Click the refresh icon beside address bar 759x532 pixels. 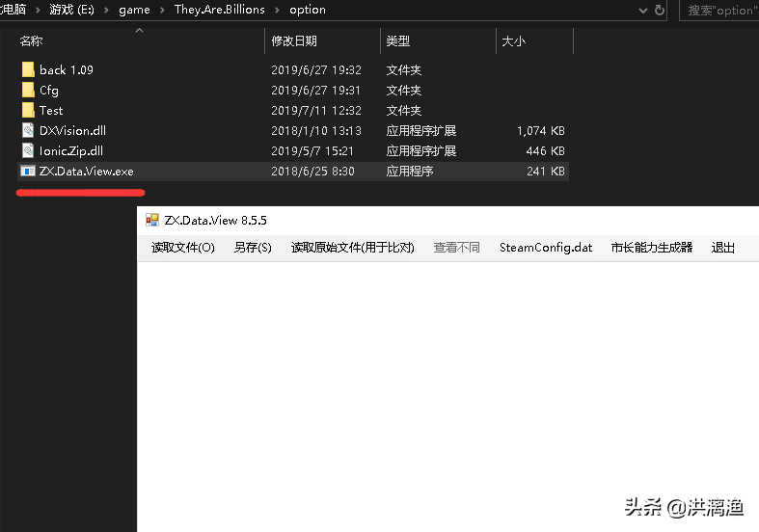click(x=660, y=10)
